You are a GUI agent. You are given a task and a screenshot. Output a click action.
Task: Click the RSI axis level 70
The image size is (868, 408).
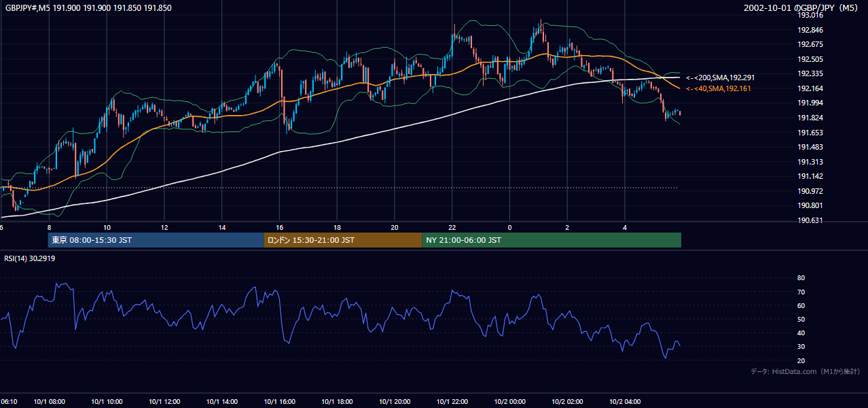point(801,292)
